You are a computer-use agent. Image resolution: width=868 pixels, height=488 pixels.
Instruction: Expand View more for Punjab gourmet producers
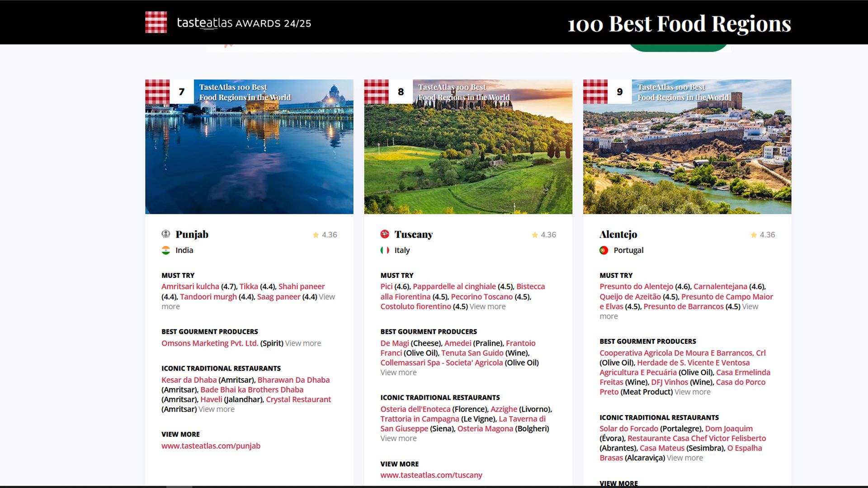pos(303,343)
